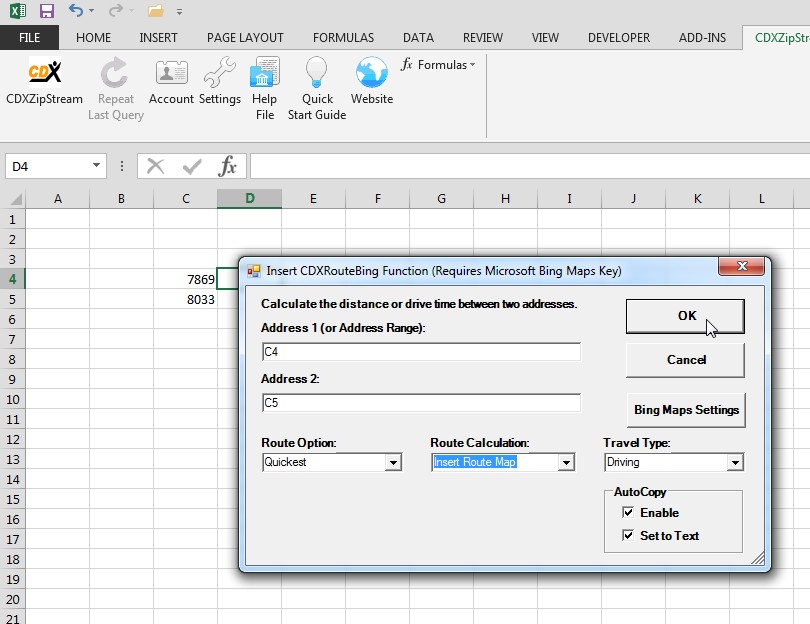Select column H header

click(505, 199)
